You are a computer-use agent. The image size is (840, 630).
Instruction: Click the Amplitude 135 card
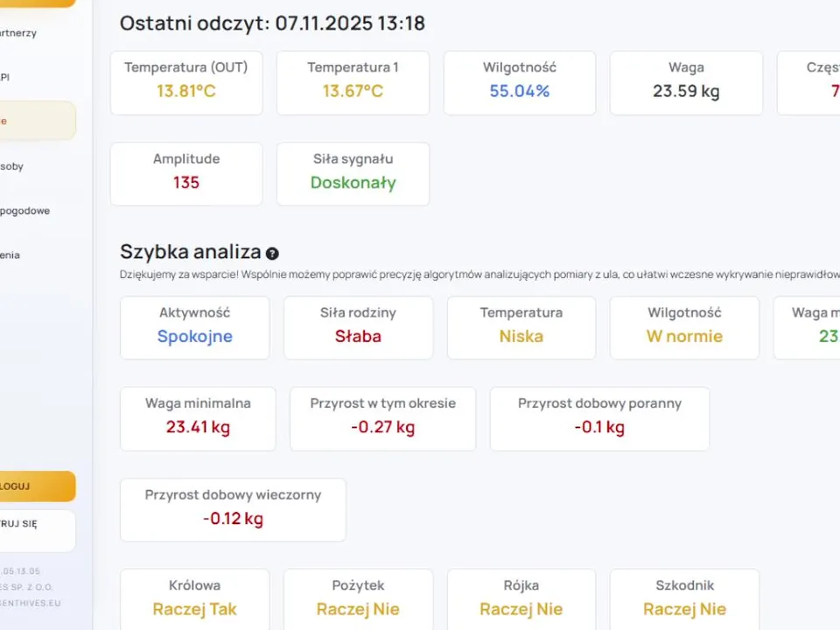tap(186, 174)
